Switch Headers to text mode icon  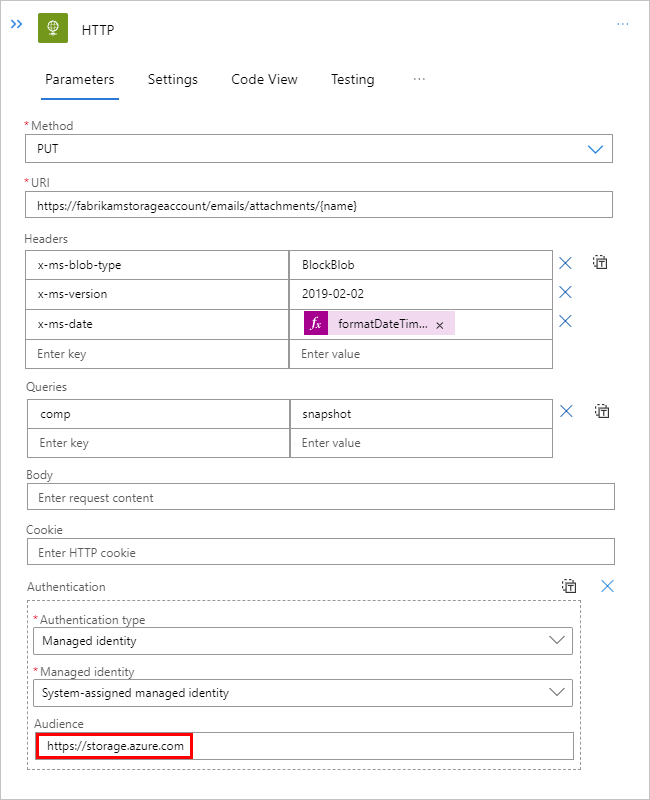point(600,263)
